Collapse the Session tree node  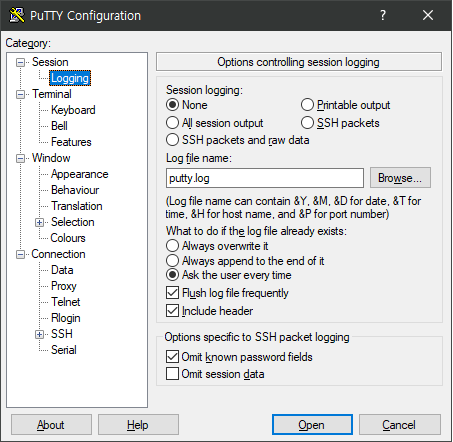[21, 62]
